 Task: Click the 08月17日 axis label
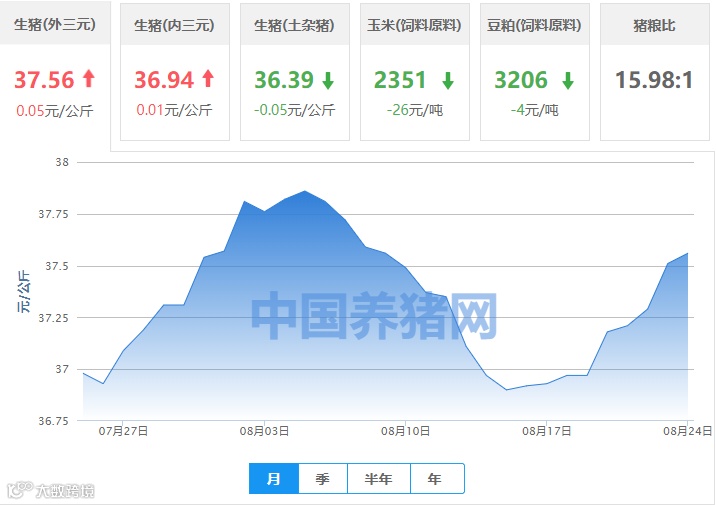(547, 431)
